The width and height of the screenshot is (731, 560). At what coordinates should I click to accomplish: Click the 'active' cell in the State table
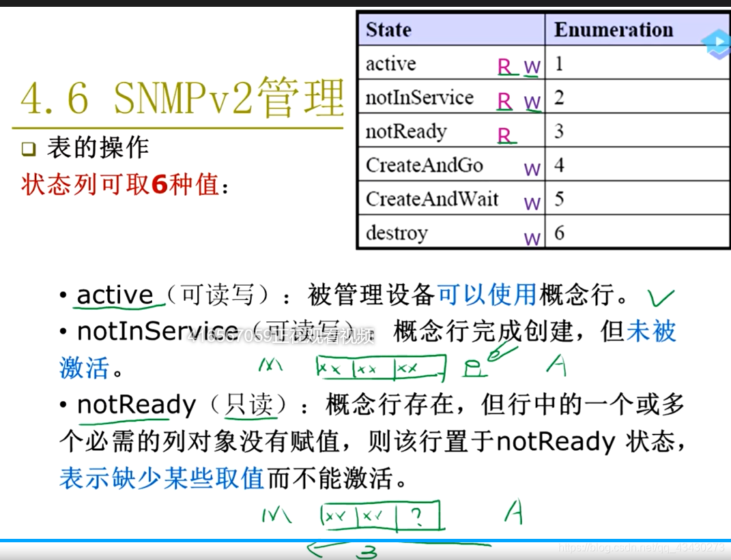pos(451,63)
